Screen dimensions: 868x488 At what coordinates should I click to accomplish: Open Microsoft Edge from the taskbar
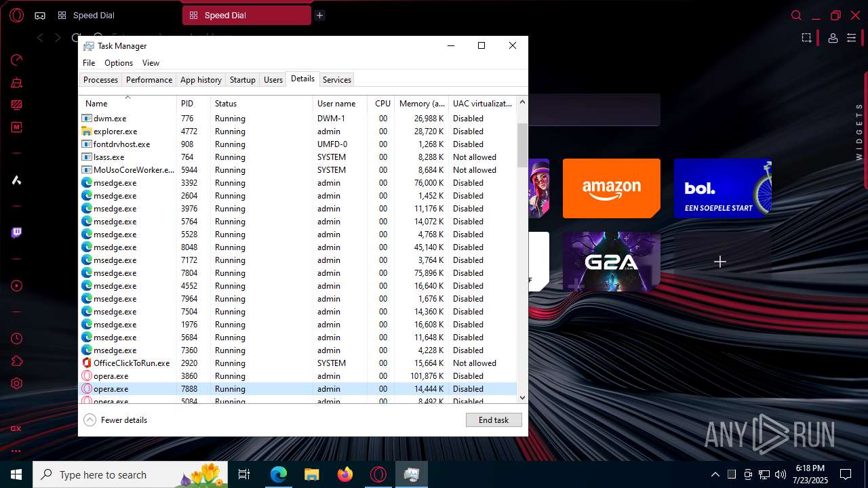coord(279,474)
